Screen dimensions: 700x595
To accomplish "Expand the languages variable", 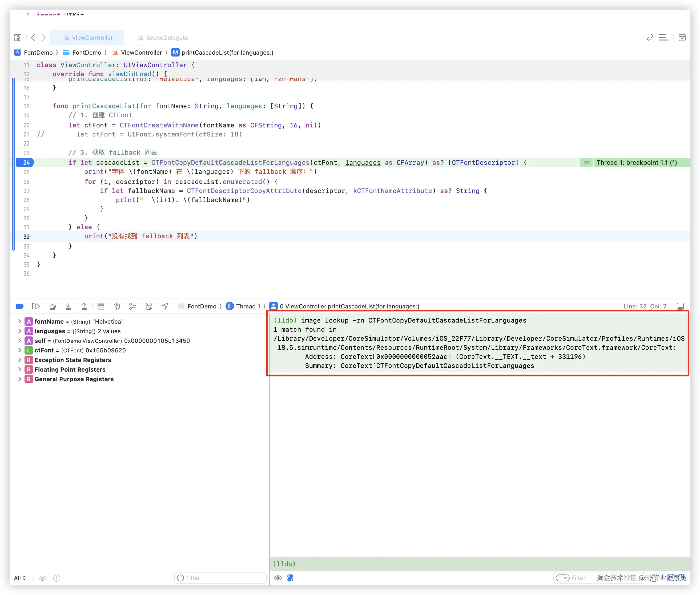I will [x=19, y=331].
